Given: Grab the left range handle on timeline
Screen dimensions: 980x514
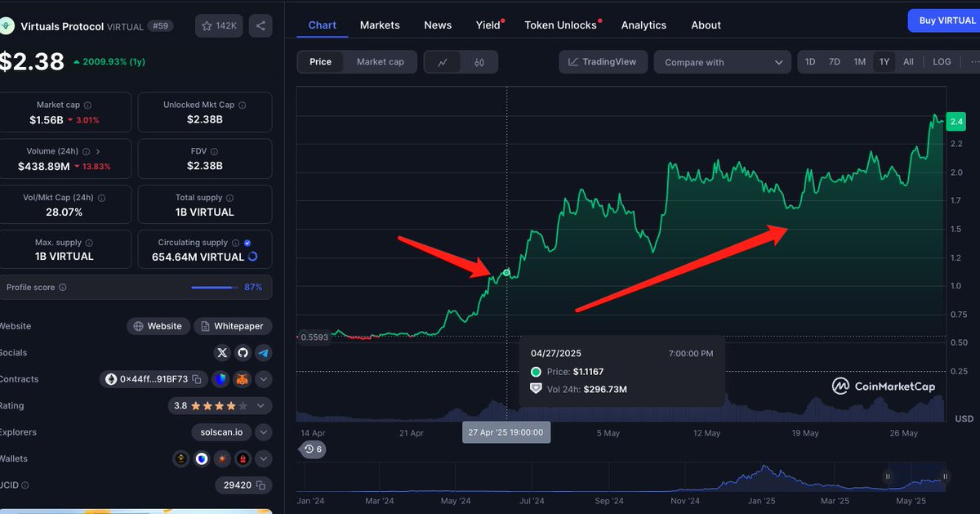Looking at the screenshot, I should (x=888, y=476).
